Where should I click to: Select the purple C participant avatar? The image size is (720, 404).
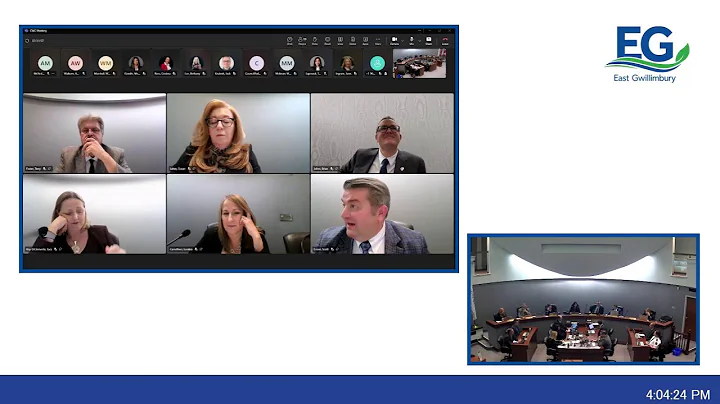(257, 63)
